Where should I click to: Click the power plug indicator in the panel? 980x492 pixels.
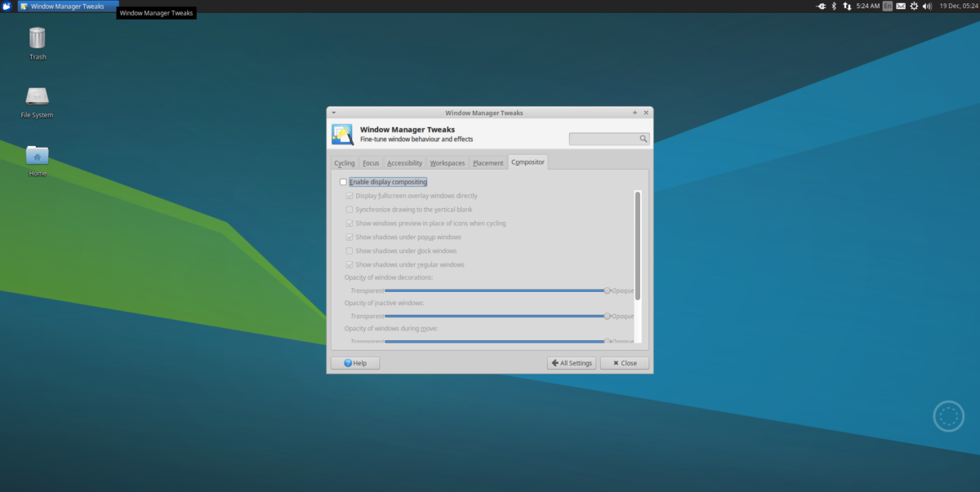click(x=821, y=6)
